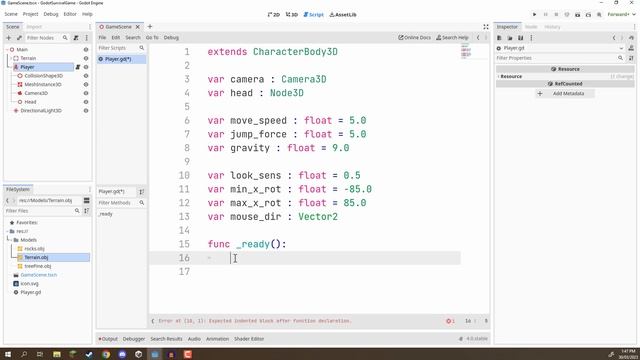Image resolution: width=640 pixels, height=360 pixels.
Task: Collapse the res:// folder
Action: [x=7, y=231]
